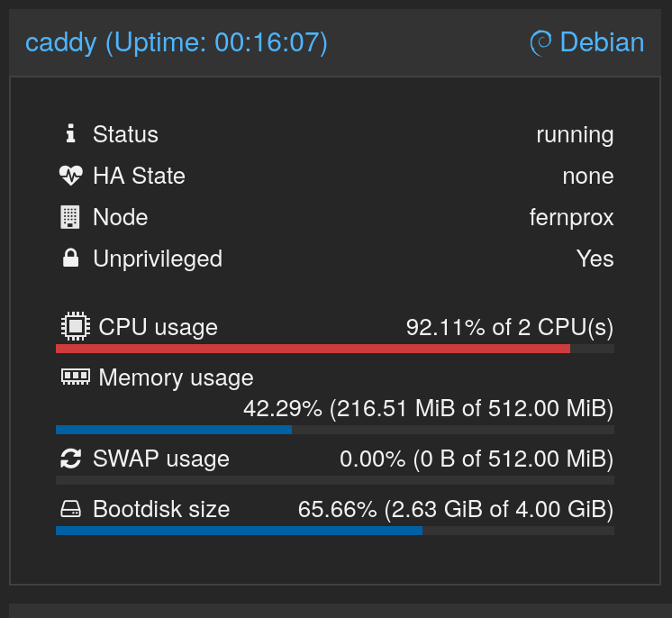Click the HA State heartbeat icon
The height and width of the screenshot is (618, 672).
tap(70, 176)
